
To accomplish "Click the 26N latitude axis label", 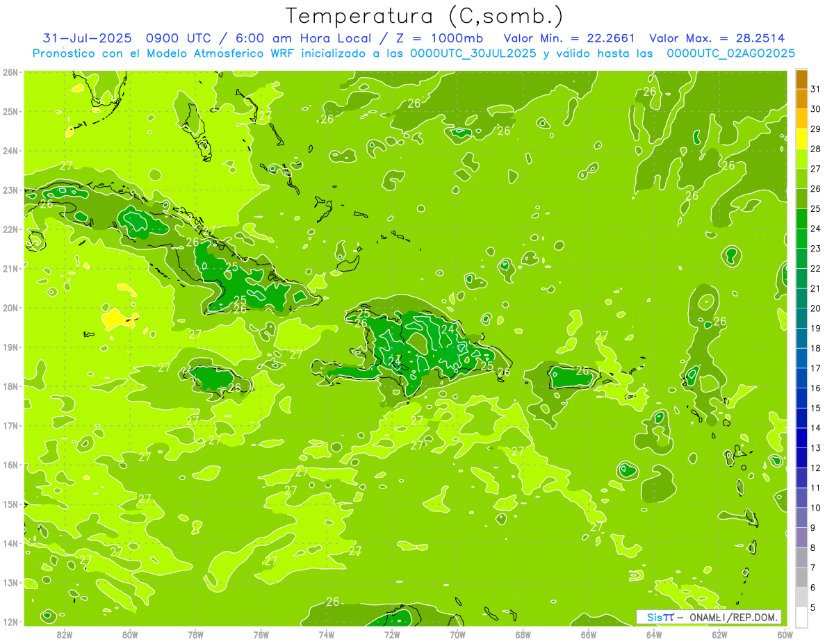I will tap(10, 72).
